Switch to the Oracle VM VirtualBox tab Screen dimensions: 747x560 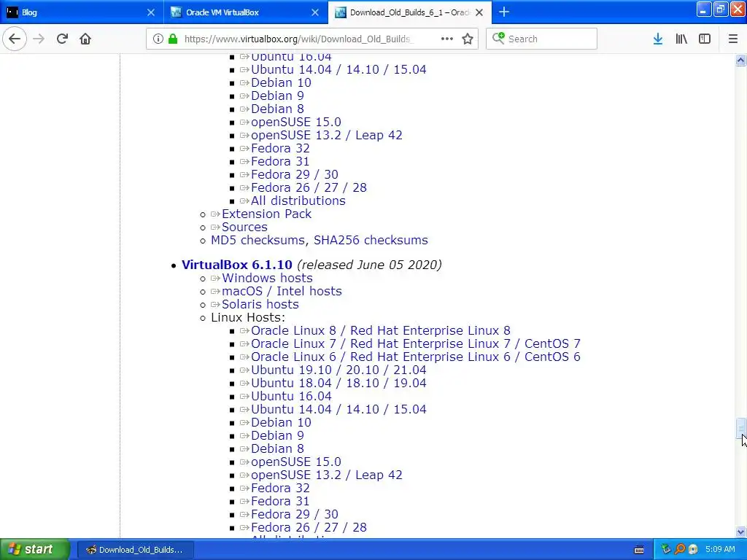click(246, 12)
